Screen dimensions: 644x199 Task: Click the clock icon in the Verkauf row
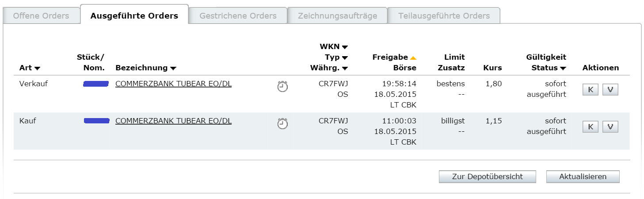click(282, 87)
